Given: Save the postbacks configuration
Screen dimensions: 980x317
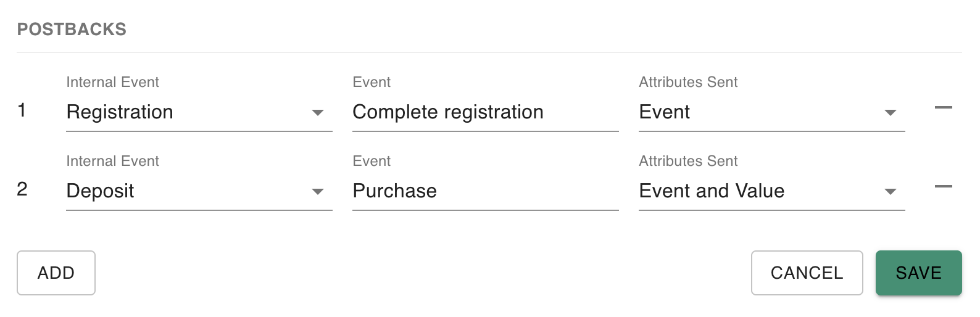Looking at the screenshot, I should click(918, 273).
